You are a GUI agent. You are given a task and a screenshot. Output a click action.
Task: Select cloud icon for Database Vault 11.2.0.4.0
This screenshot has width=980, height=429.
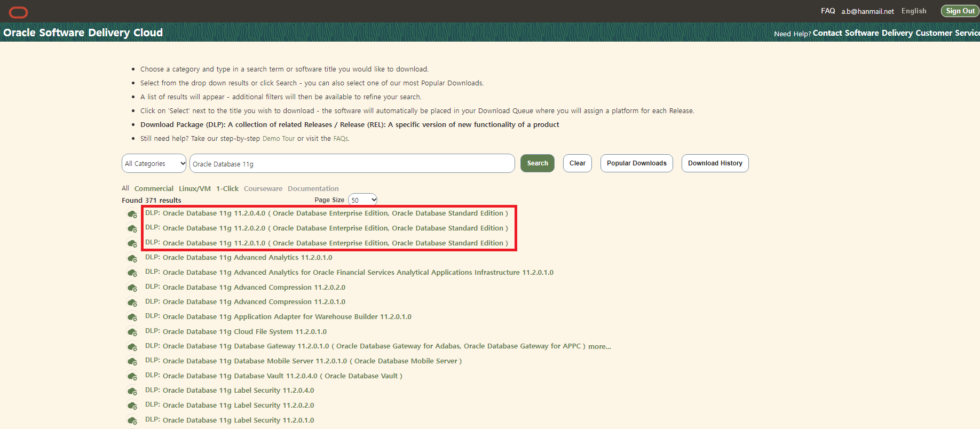point(132,376)
